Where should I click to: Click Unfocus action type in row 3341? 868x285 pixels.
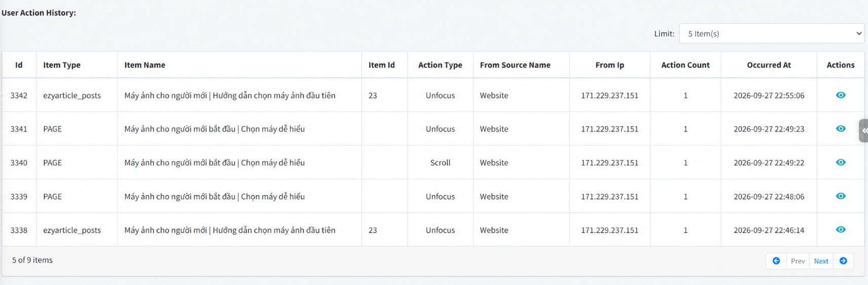pyautogui.click(x=440, y=129)
